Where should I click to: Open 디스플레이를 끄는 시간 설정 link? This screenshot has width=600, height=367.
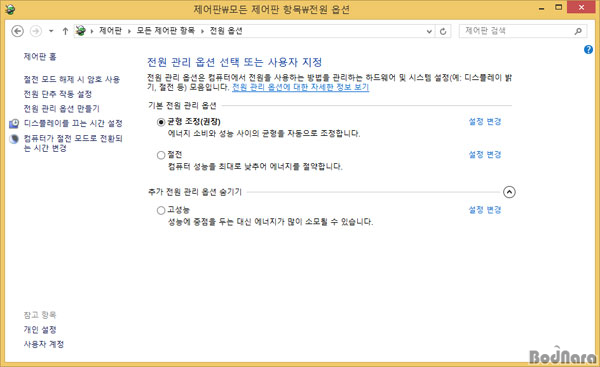(x=73, y=123)
